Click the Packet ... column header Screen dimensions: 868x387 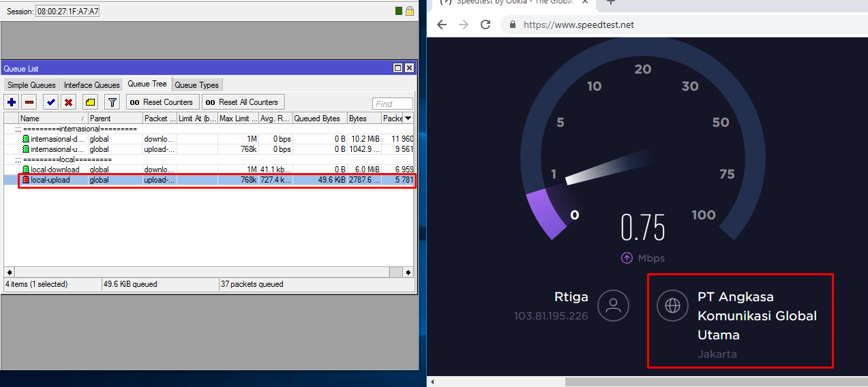pyautogui.click(x=160, y=119)
